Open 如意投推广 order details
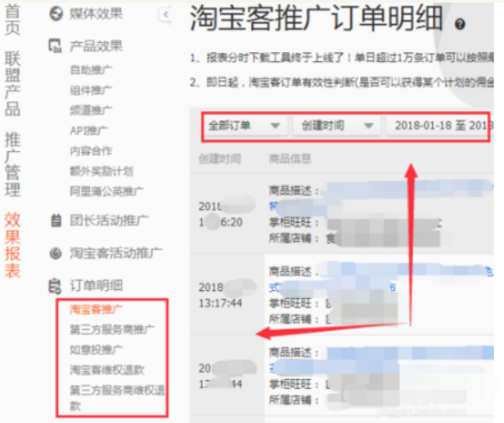This screenshot has width=504, height=423. pyautogui.click(x=96, y=349)
